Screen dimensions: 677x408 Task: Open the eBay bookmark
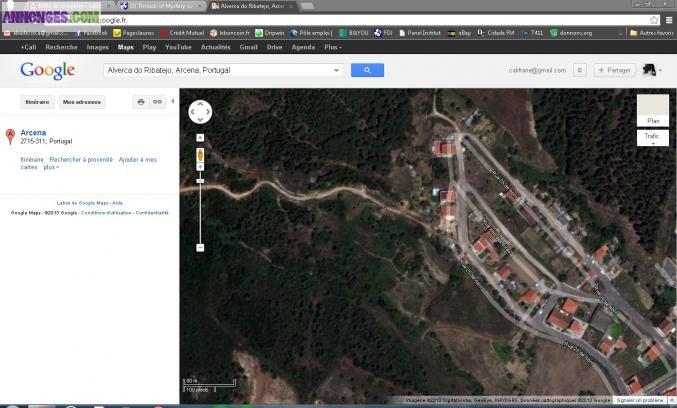(459, 33)
